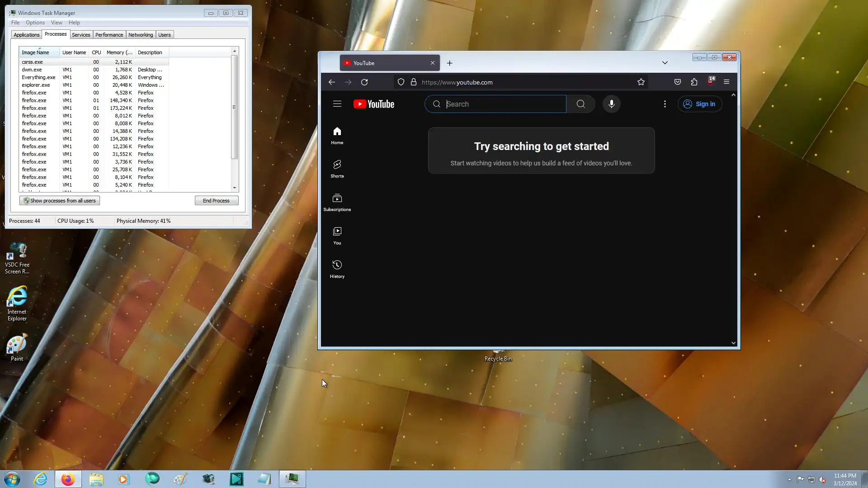Open the Subscriptions sidebar icon
This screenshot has width=868, height=488.
pyautogui.click(x=337, y=202)
